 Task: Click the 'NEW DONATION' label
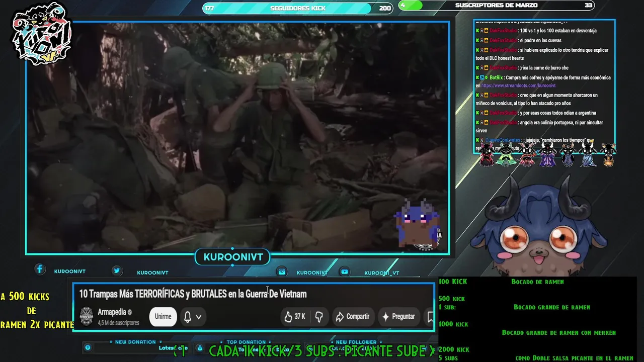(135, 342)
